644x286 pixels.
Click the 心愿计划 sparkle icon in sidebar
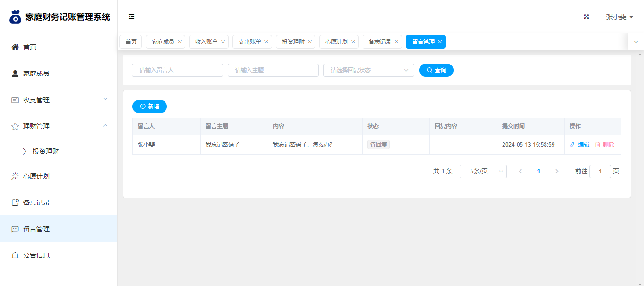point(15,176)
